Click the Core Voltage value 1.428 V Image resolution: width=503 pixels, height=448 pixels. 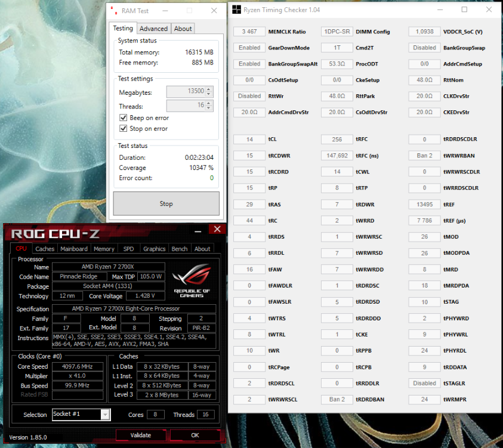point(146,296)
